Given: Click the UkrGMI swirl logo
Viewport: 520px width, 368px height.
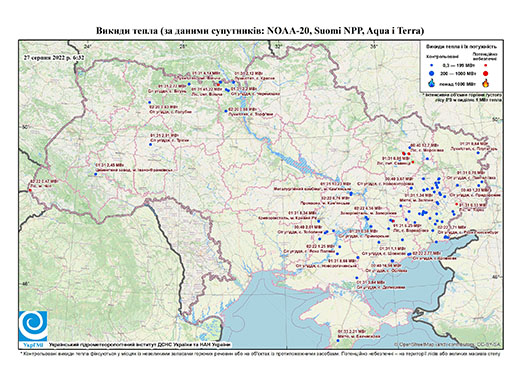Looking at the screenshot, I should (x=33, y=326).
